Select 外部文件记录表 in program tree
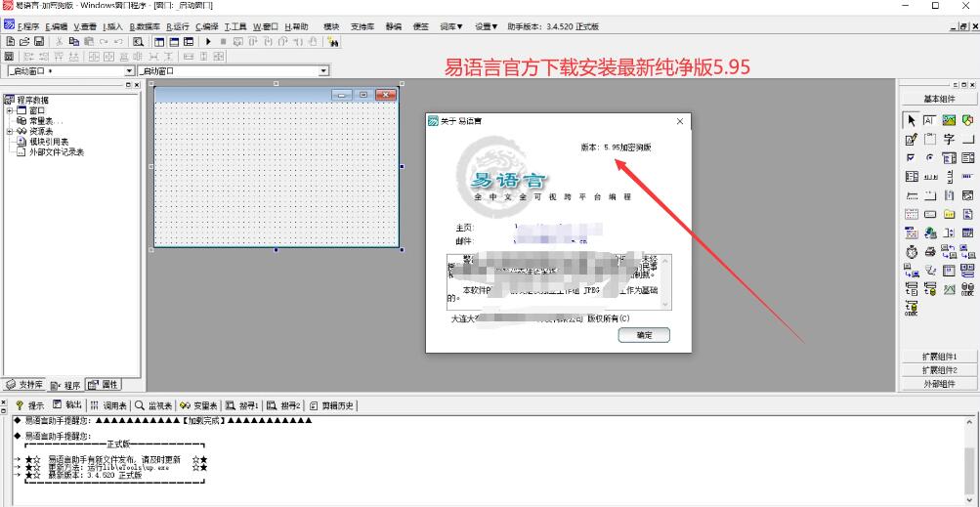980x507 pixels. (x=57, y=152)
